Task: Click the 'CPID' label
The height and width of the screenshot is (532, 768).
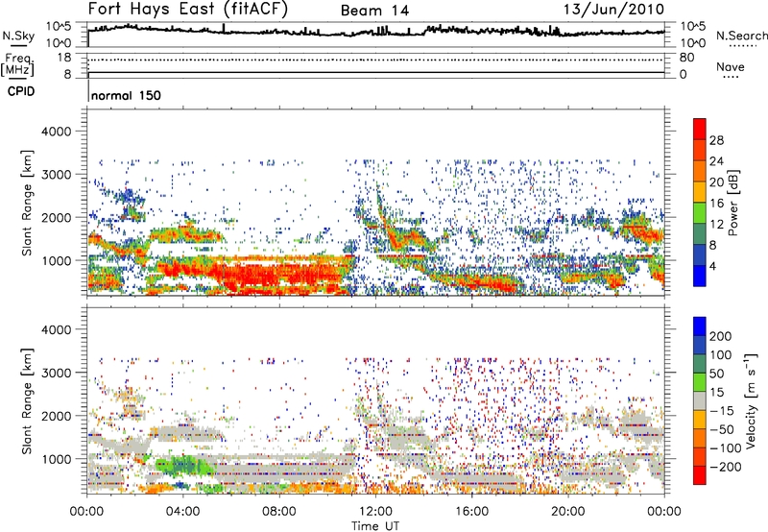Action: (x=21, y=91)
